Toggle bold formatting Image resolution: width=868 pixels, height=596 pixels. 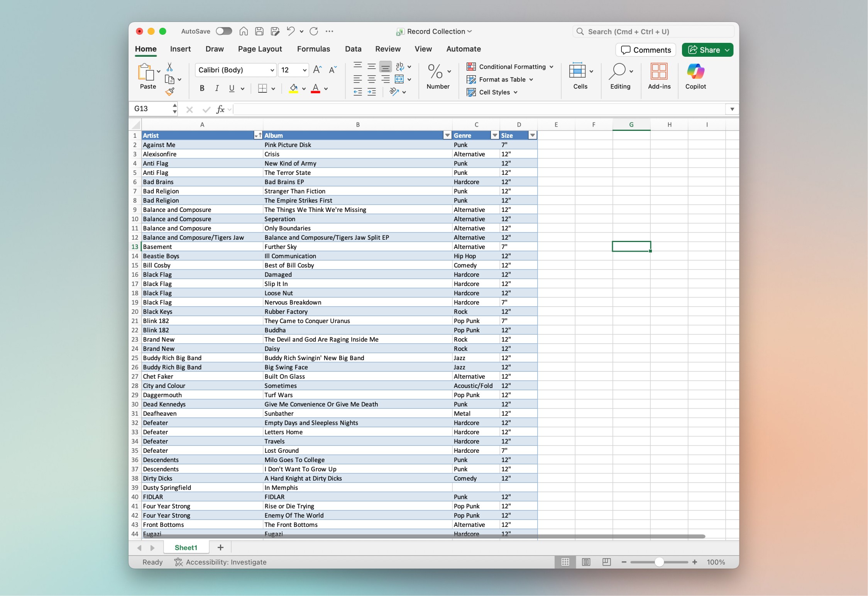tap(201, 88)
